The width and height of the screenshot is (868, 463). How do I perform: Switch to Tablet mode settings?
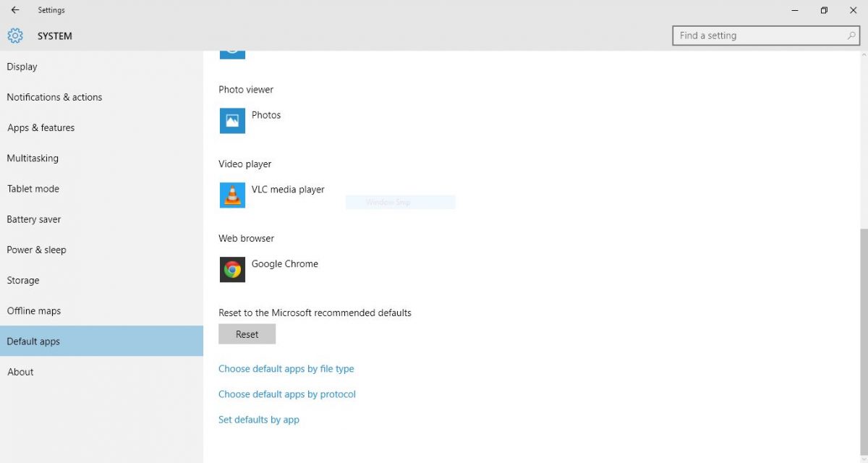tap(33, 189)
